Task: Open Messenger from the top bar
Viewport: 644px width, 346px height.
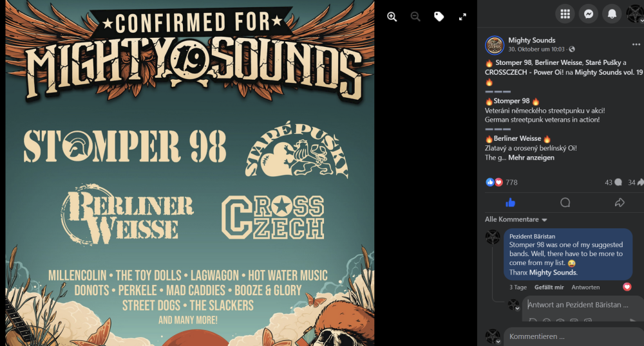Action: tap(589, 14)
